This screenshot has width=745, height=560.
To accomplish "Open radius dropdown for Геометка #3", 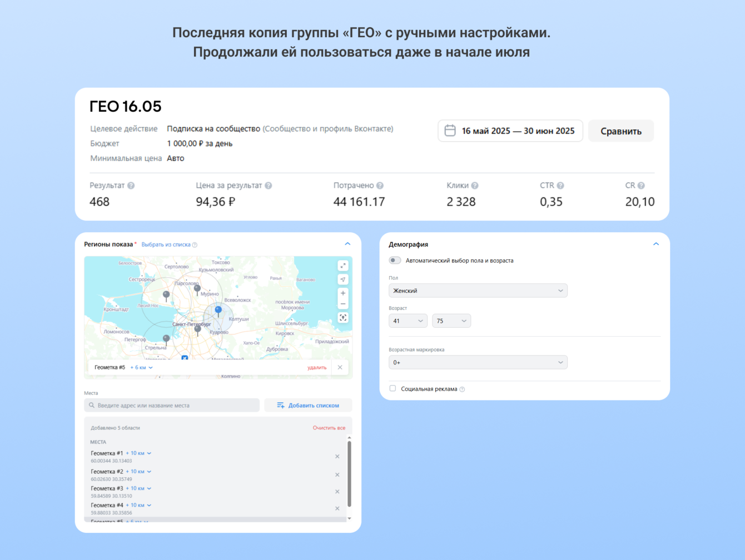I will click(x=139, y=488).
